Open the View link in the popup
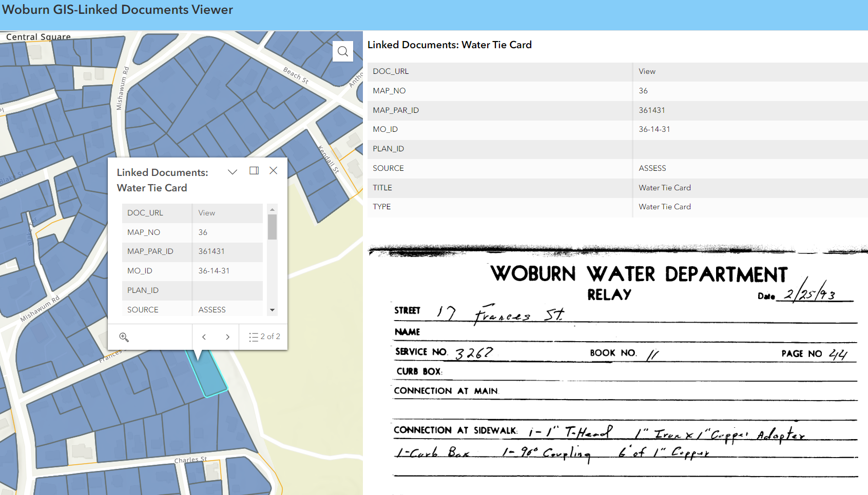 (x=206, y=212)
